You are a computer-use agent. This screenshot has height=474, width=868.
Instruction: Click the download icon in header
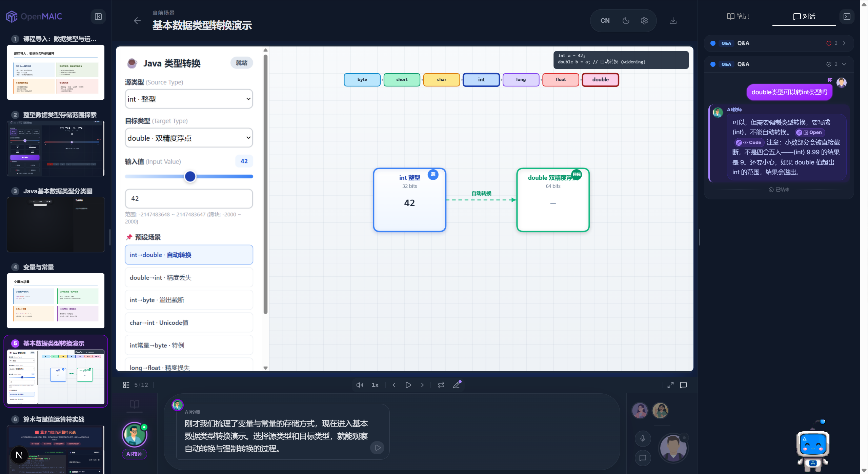(673, 21)
